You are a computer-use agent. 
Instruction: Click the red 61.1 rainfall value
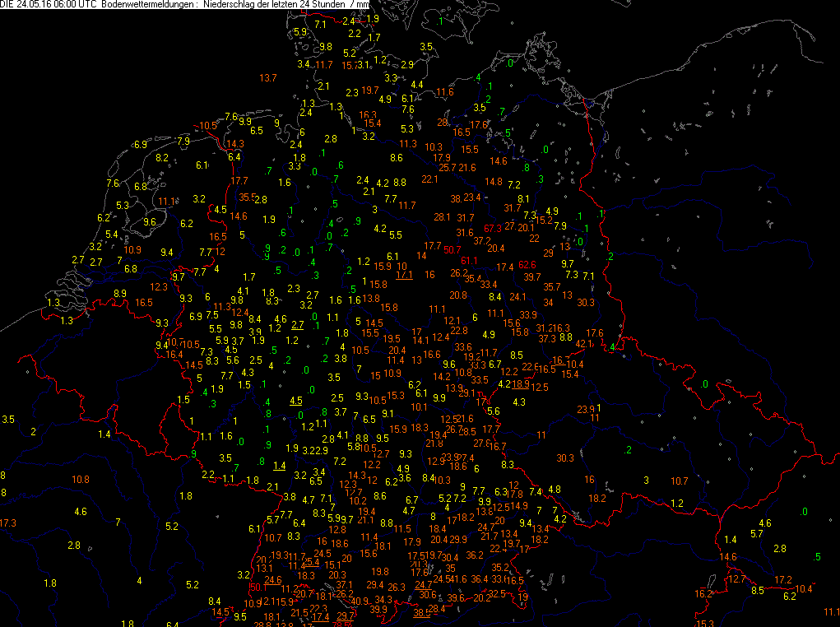click(x=469, y=260)
